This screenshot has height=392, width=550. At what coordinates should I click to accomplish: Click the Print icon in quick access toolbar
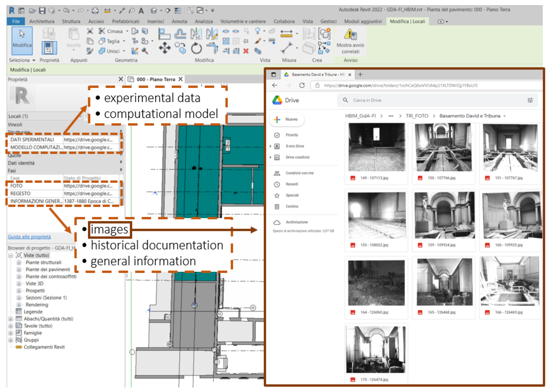[95, 11]
